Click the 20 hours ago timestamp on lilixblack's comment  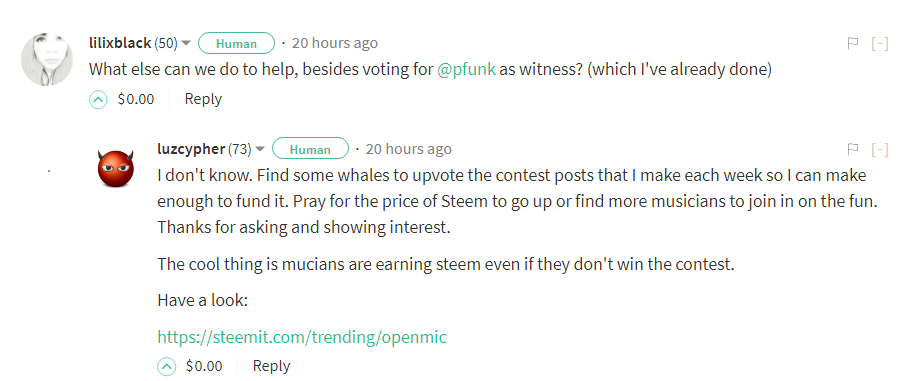coord(335,43)
